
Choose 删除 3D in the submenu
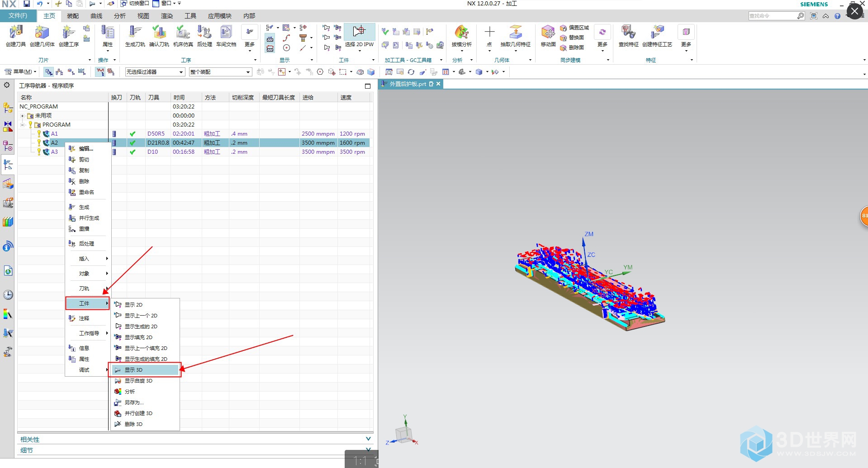(x=145, y=424)
